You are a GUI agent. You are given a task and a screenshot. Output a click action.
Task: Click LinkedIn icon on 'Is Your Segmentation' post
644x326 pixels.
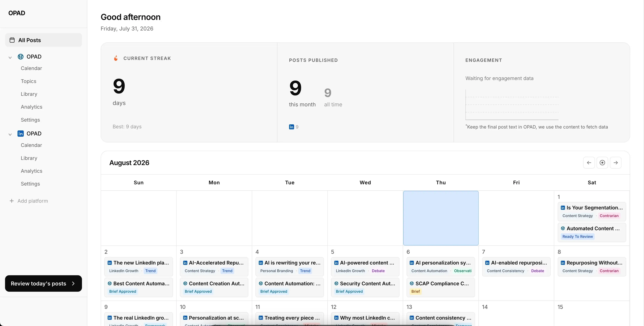[x=563, y=208]
